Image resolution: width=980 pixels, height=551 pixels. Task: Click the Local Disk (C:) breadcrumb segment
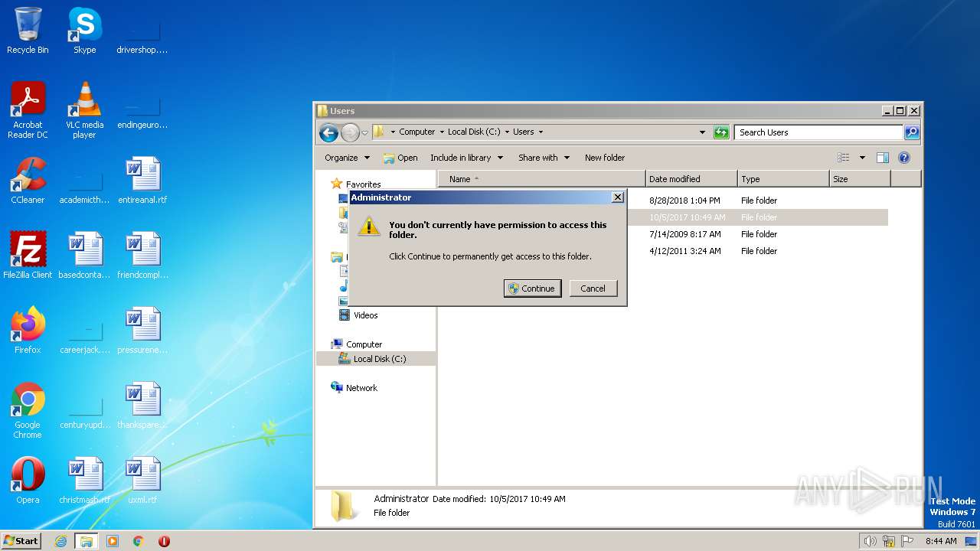474,132
